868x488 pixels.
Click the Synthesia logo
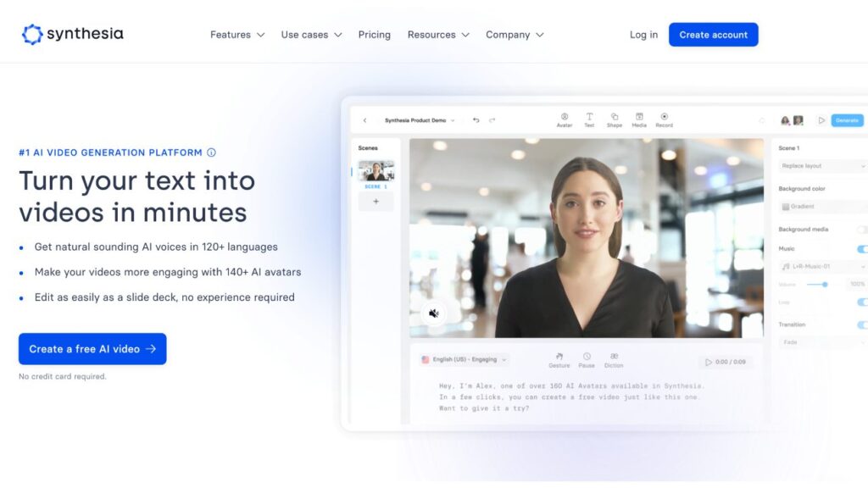(x=73, y=34)
